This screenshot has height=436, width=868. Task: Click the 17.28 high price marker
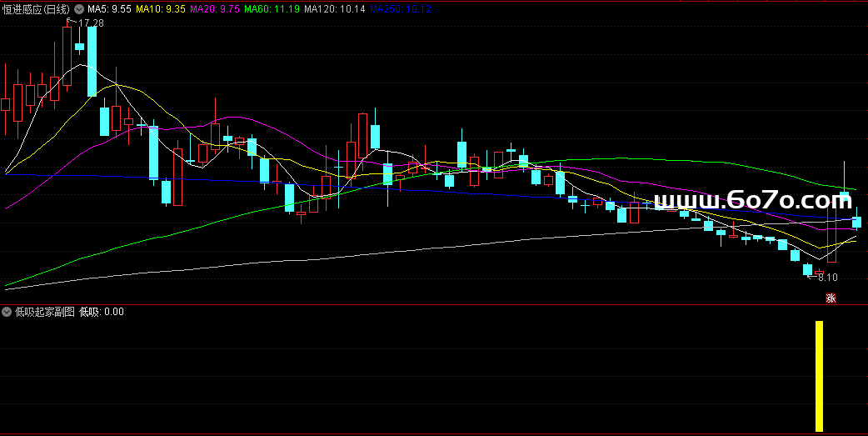pyautogui.click(x=91, y=23)
